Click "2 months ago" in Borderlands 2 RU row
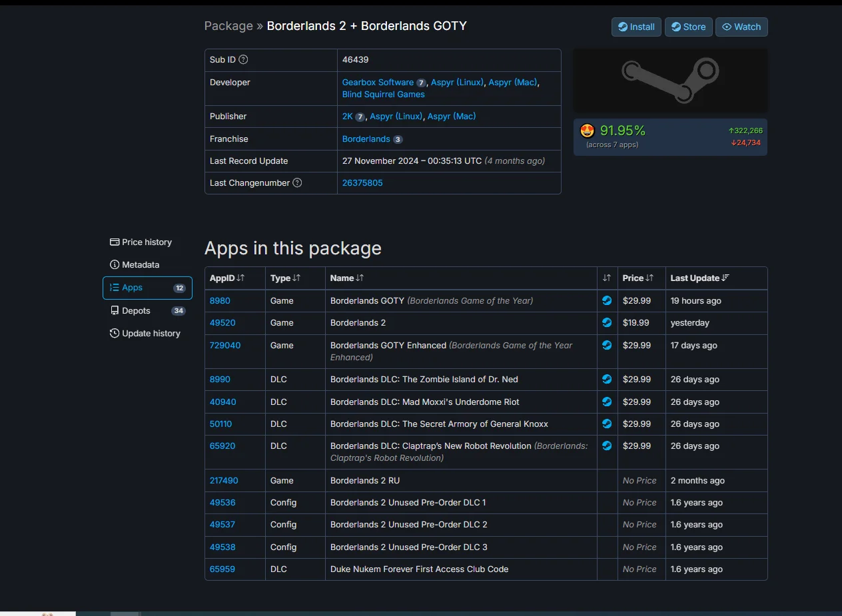 coord(697,480)
